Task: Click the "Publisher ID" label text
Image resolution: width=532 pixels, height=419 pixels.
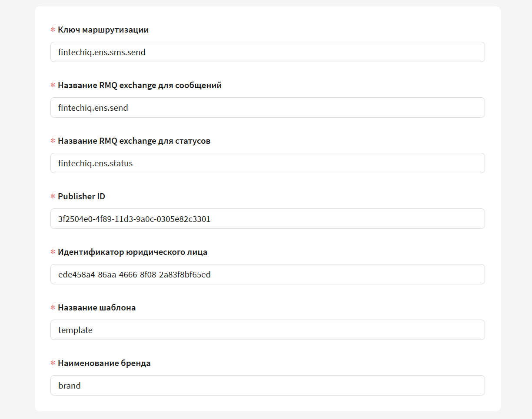Action: pyautogui.click(x=81, y=197)
